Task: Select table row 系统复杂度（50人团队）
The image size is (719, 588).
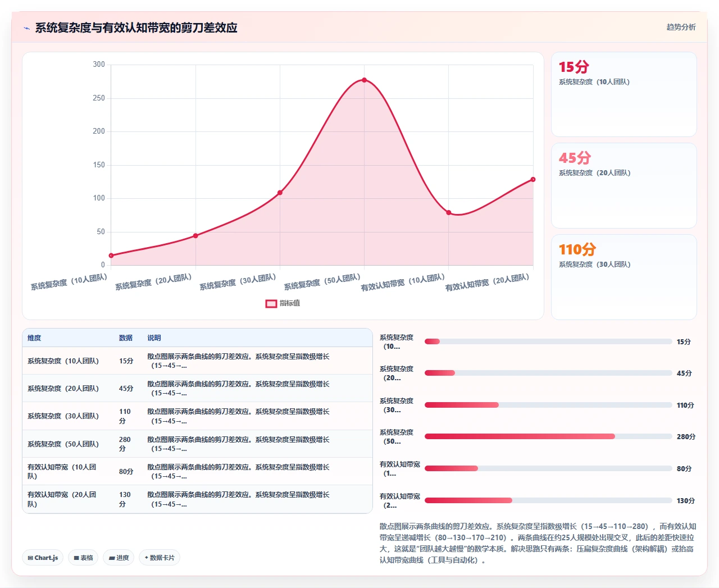Action: [197, 444]
